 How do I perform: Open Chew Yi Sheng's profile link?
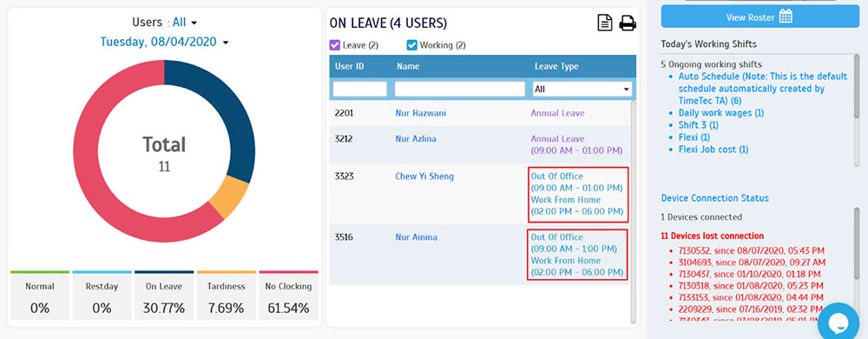tap(424, 176)
